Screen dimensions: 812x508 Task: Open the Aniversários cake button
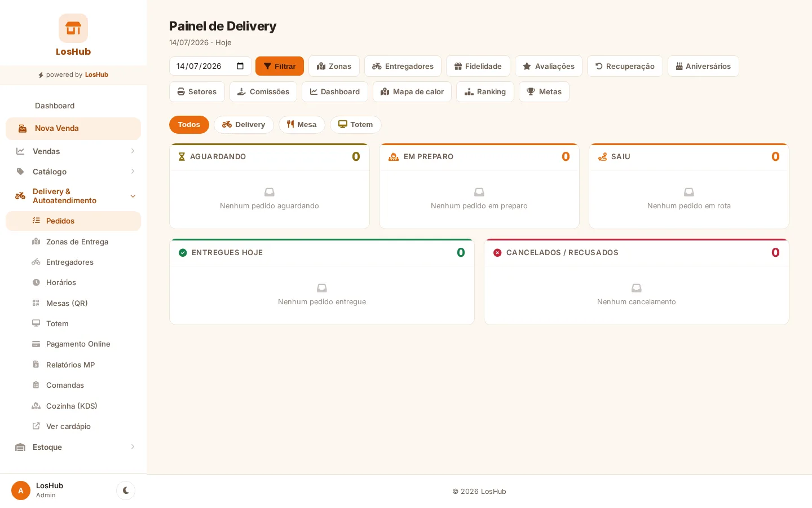tap(703, 66)
